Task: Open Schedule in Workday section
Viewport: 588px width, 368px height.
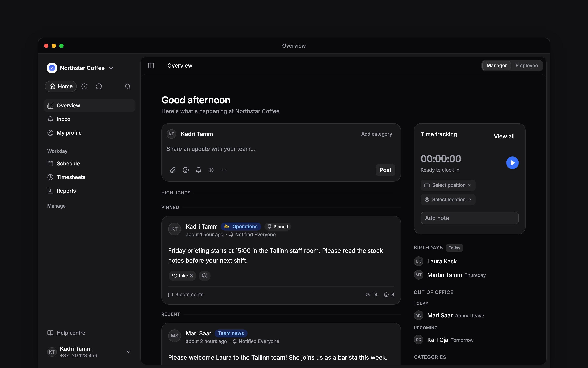Action: tap(89, 164)
